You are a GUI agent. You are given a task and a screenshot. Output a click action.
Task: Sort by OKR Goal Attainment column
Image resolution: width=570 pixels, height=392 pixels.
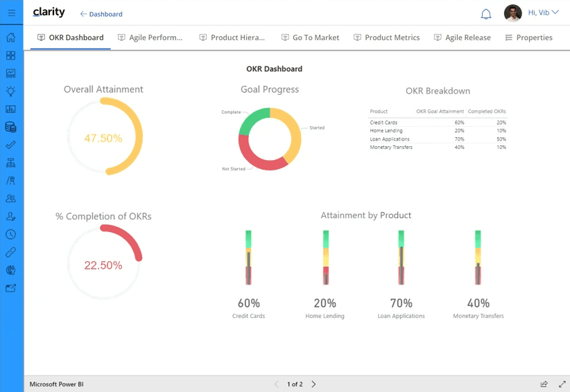[440, 112]
